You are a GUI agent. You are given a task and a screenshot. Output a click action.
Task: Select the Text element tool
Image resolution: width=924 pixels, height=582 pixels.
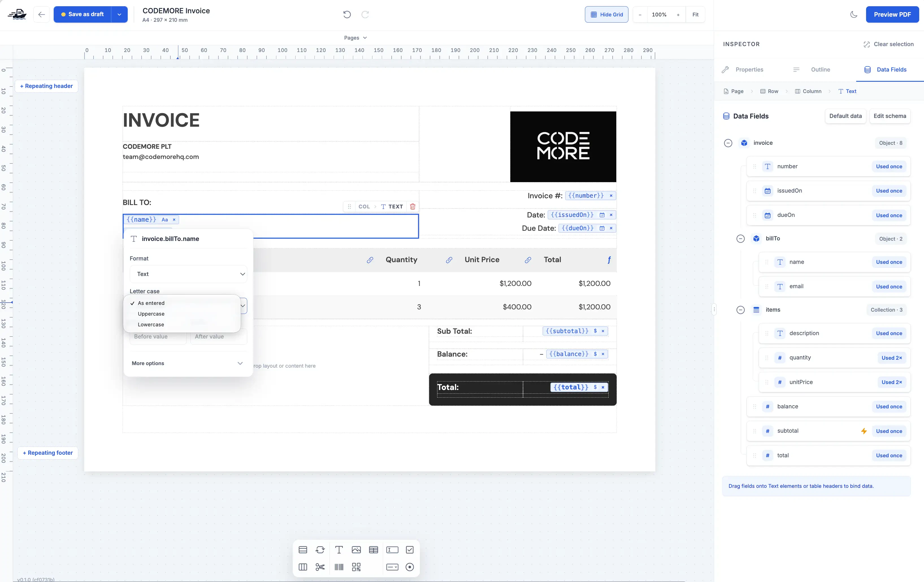339,550
